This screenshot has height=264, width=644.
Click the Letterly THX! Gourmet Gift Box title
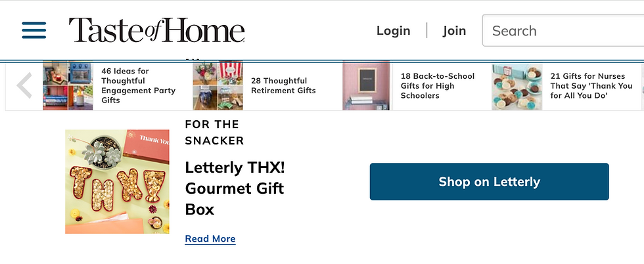tap(235, 188)
